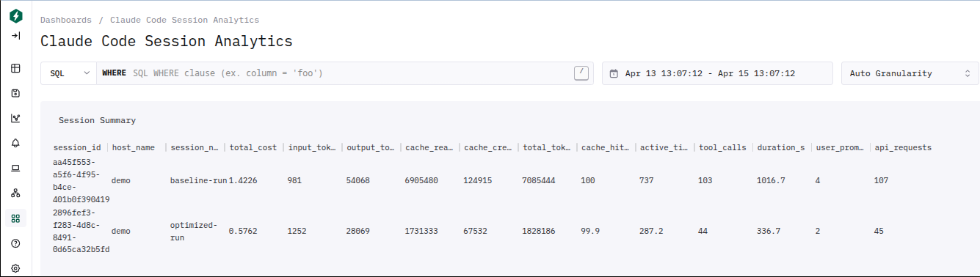Click tool calls value 44
980x277 pixels.
(703, 231)
